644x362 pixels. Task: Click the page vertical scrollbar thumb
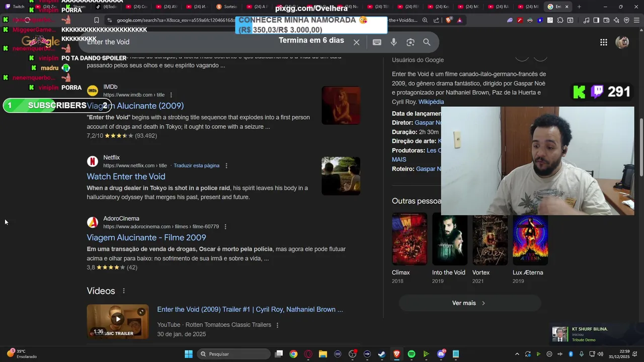pyautogui.click(x=641, y=147)
